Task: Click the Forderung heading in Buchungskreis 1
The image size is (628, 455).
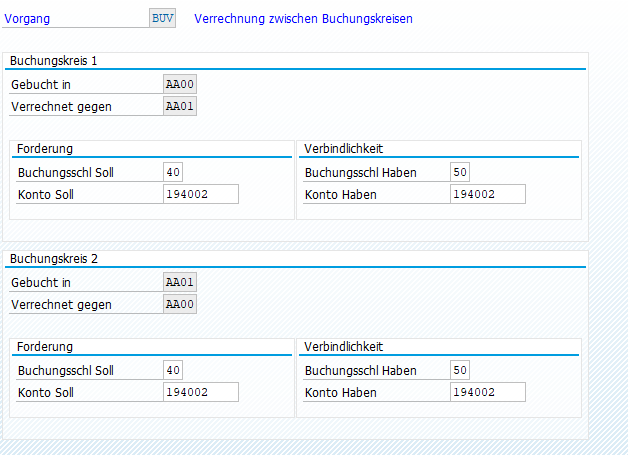Action: click(x=45, y=149)
